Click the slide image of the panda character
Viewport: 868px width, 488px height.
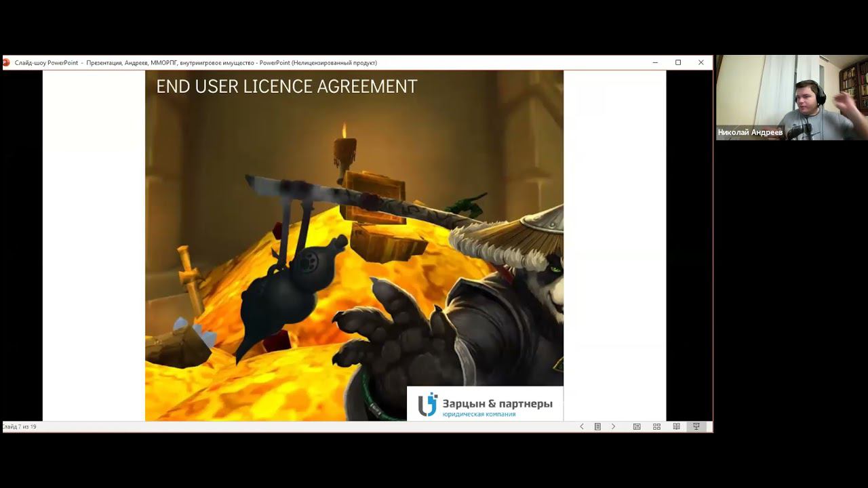pos(354,245)
